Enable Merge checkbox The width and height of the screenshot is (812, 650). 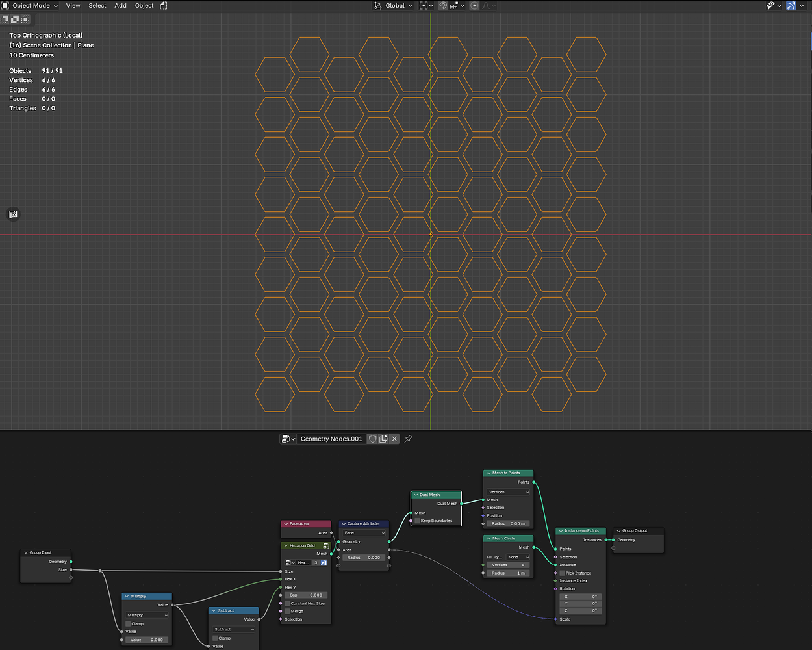pyautogui.click(x=288, y=611)
